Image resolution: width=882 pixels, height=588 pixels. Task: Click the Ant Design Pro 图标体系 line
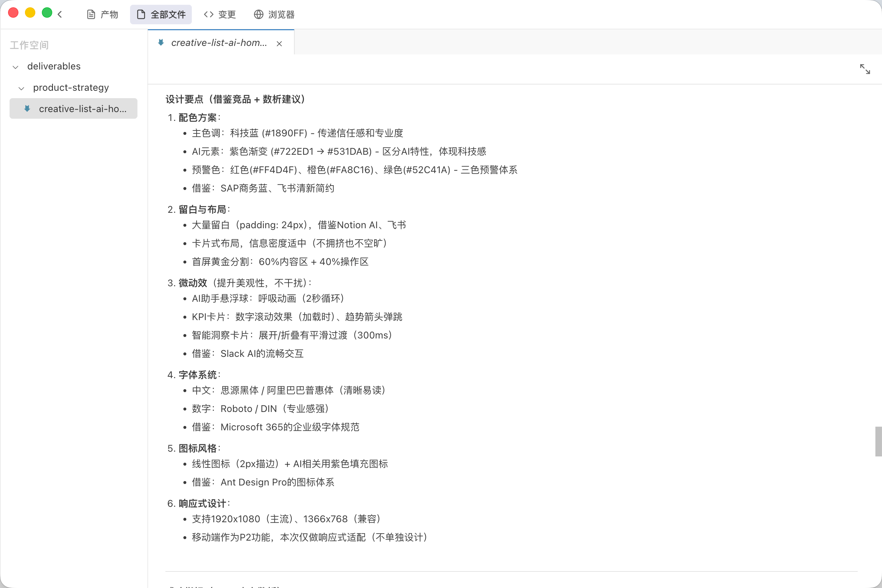[263, 482]
